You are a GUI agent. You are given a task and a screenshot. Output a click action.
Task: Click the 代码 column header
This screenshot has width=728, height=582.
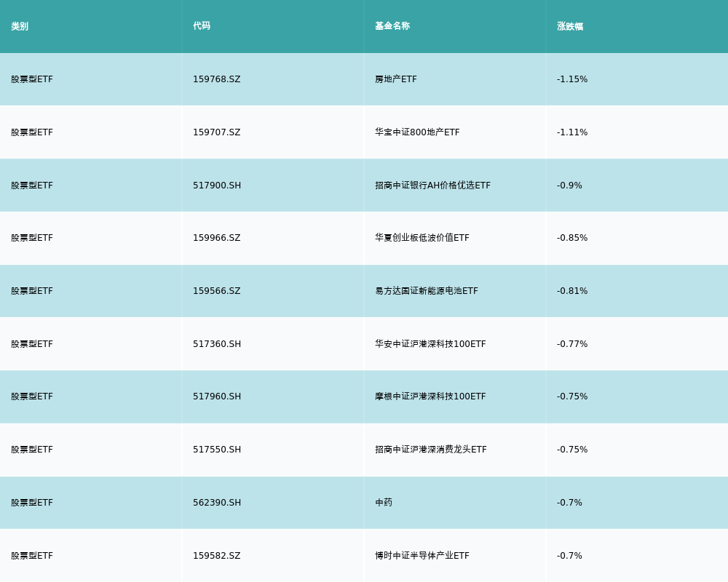202,26
